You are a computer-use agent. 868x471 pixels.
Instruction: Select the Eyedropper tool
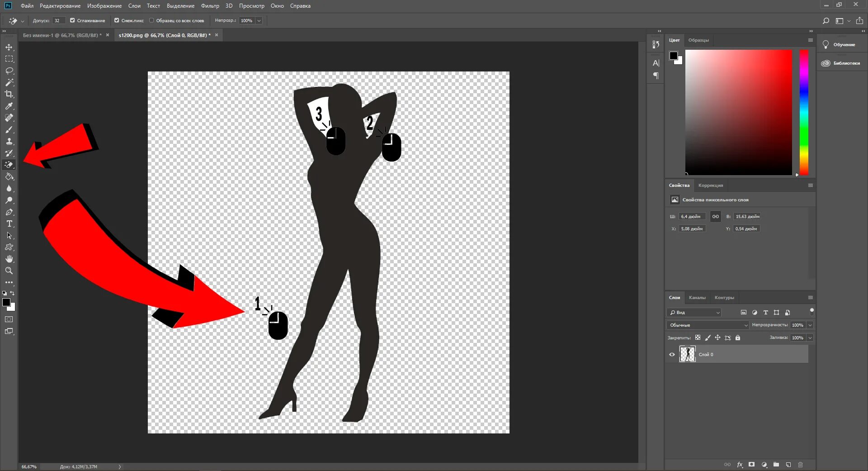pyautogui.click(x=9, y=106)
